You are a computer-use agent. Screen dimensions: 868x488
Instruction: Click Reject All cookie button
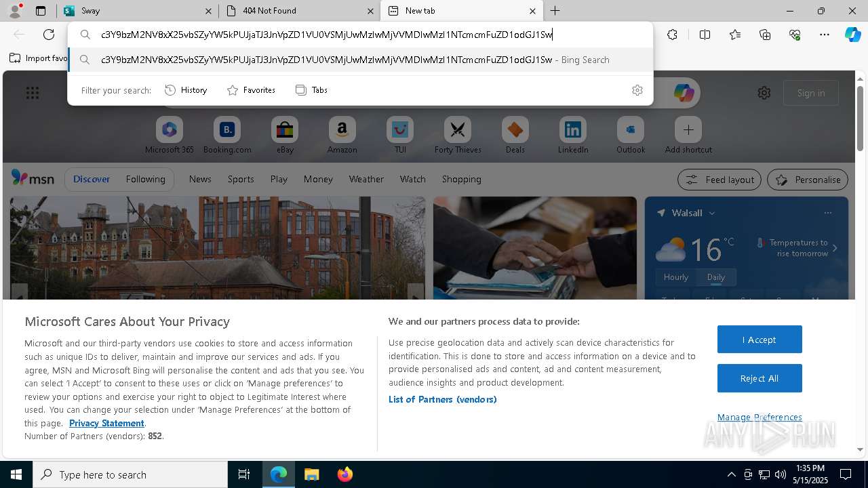[759, 378]
